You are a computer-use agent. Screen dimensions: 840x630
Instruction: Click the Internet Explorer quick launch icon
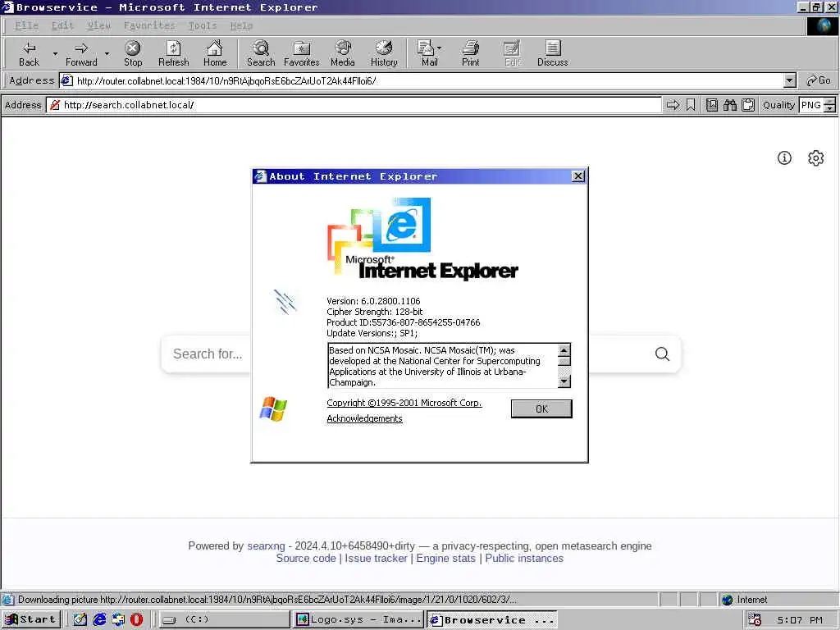[x=99, y=619]
